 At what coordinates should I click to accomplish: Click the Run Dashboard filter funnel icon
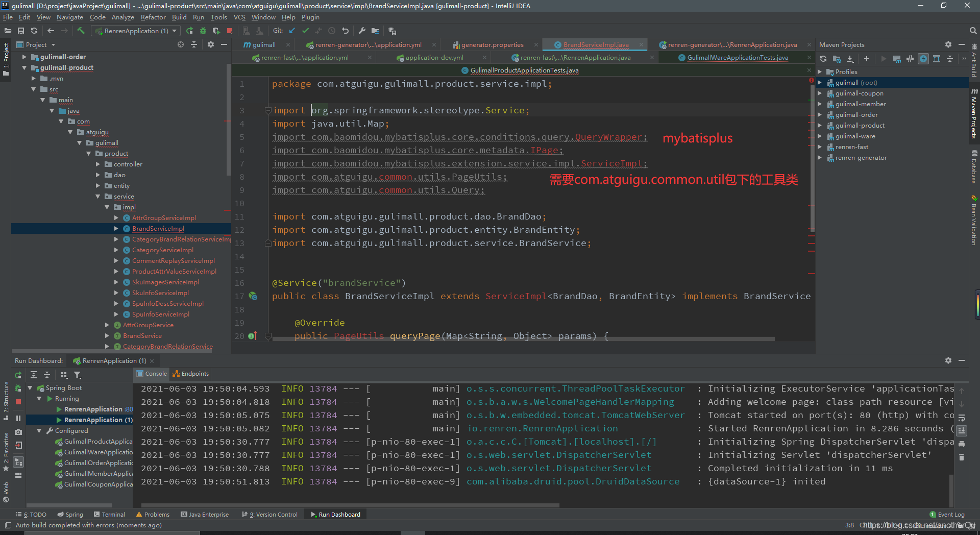(x=78, y=375)
